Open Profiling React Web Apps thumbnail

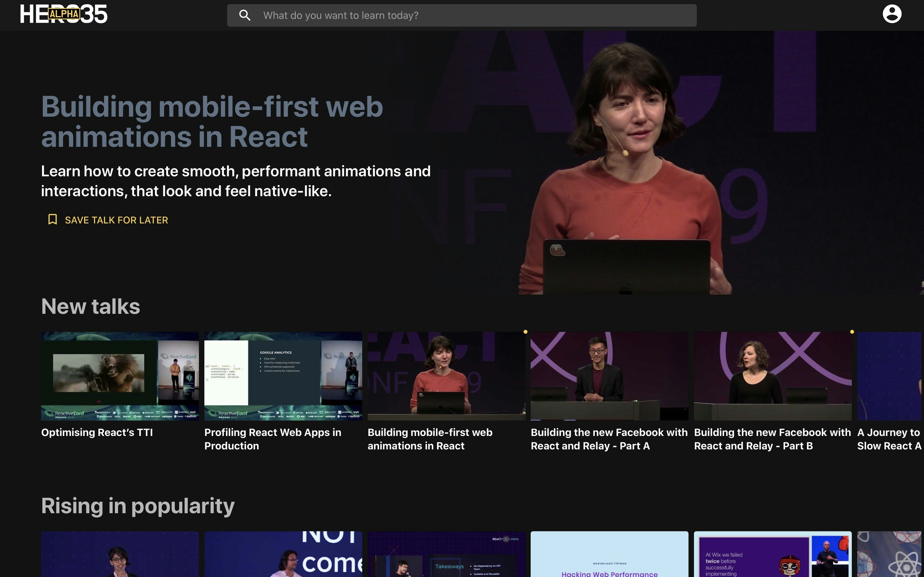coord(283,376)
